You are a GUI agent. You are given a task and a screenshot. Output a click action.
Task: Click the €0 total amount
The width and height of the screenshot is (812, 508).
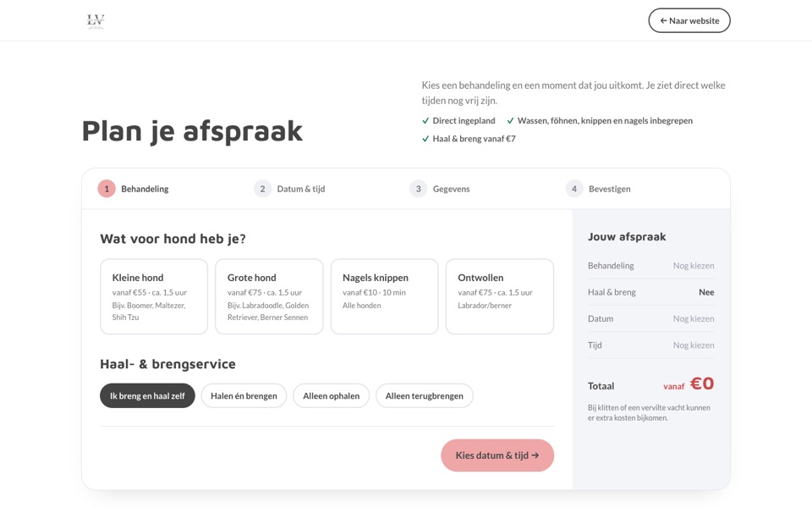[x=702, y=384]
